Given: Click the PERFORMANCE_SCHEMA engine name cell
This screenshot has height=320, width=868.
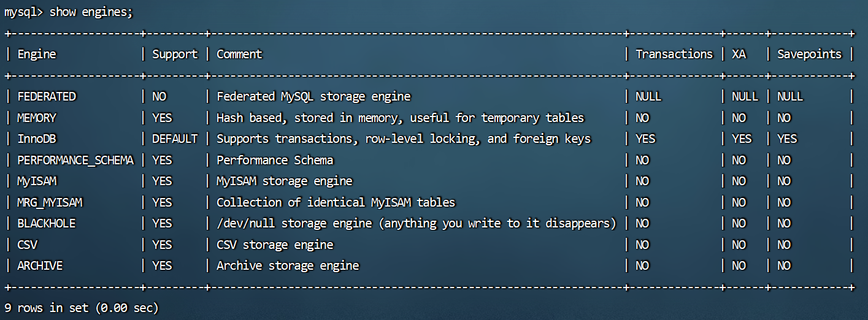Looking at the screenshot, I should pyautogui.click(x=75, y=160).
